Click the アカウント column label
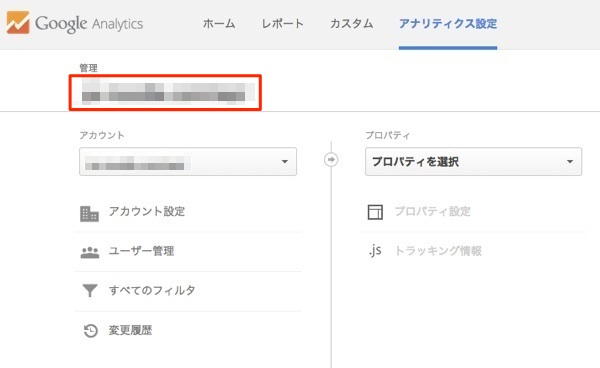This screenshot has width=600, height=368. pos(102,135)
